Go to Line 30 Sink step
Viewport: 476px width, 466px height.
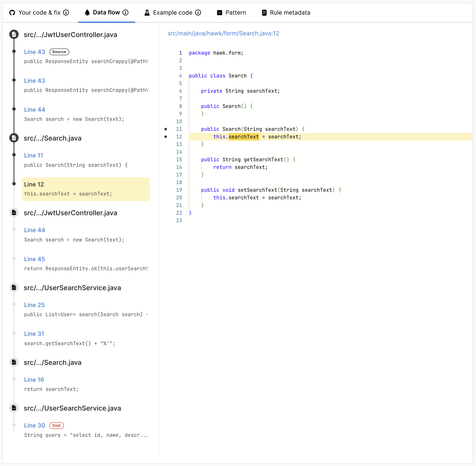click(x=34, y=425)
